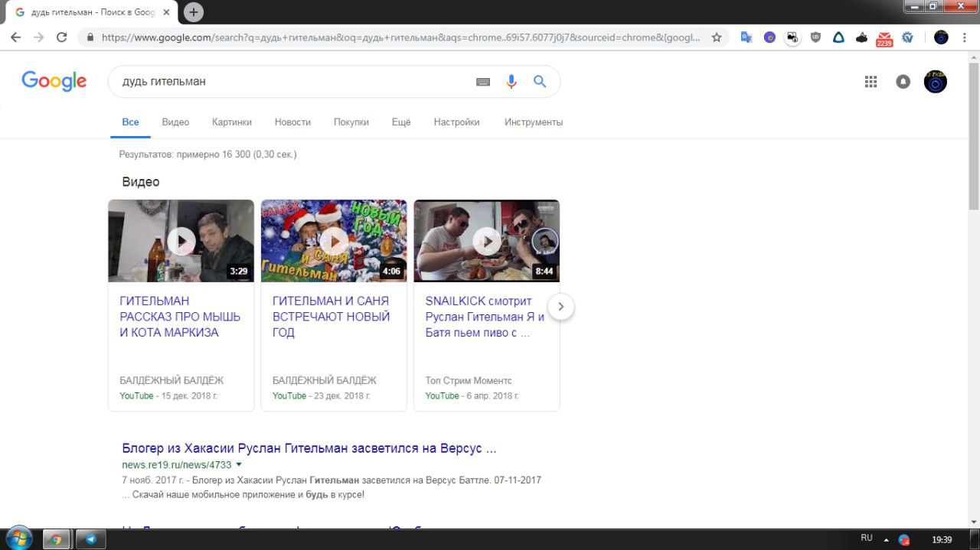The width and height of the screenshot is (980, 550).
Task: Open Google Translate extension
Action: tap(746, 37)
